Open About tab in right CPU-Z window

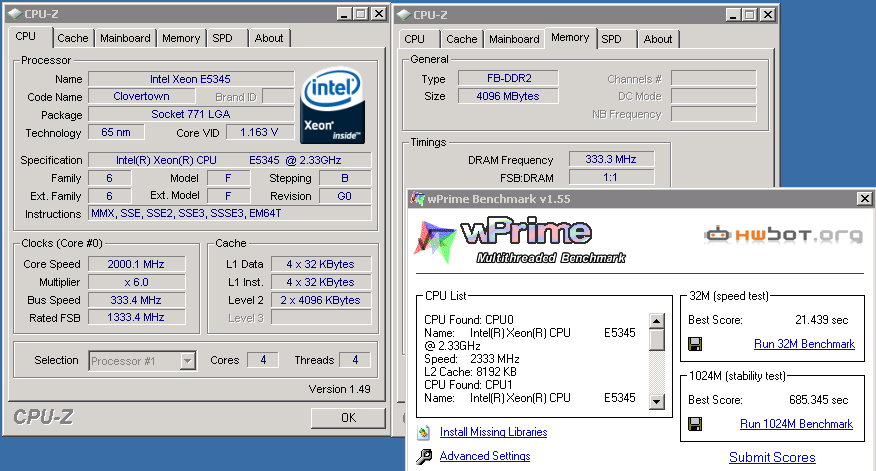658,39
